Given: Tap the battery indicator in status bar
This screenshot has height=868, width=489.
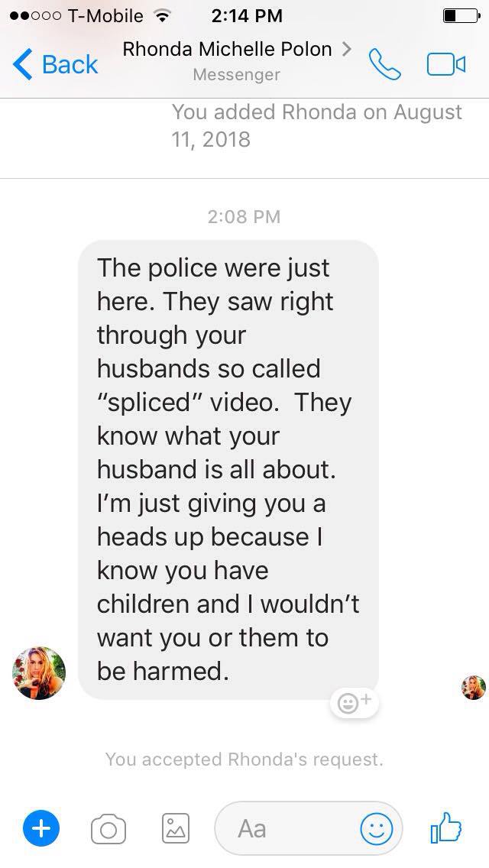Looking at the screenshot, I should pos(461,15).
